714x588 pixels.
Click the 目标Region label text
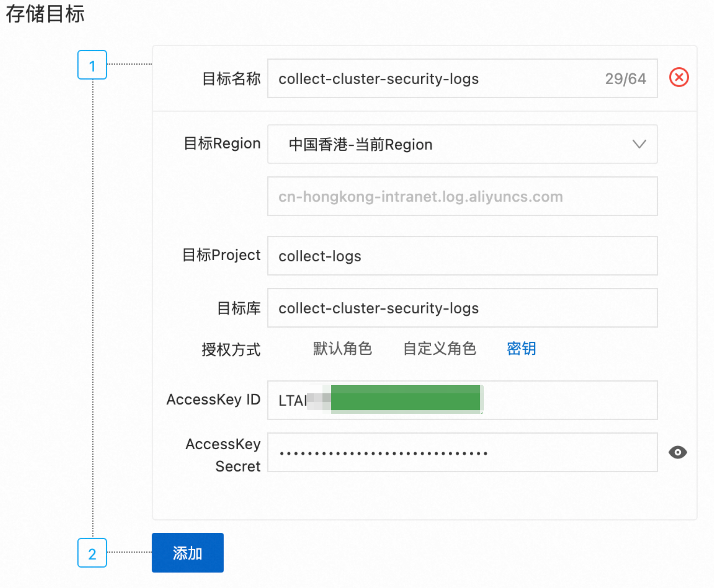pos(222,144)
